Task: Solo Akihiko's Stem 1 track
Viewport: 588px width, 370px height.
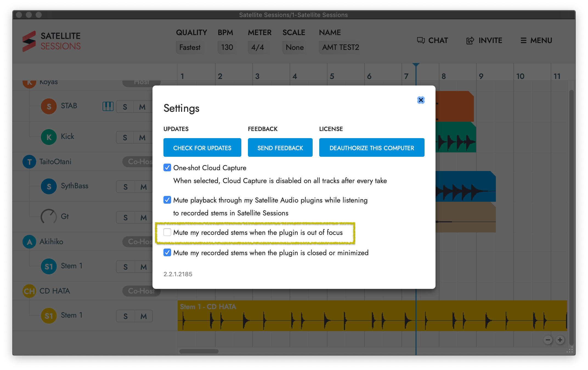Action: tap(126, 267)
